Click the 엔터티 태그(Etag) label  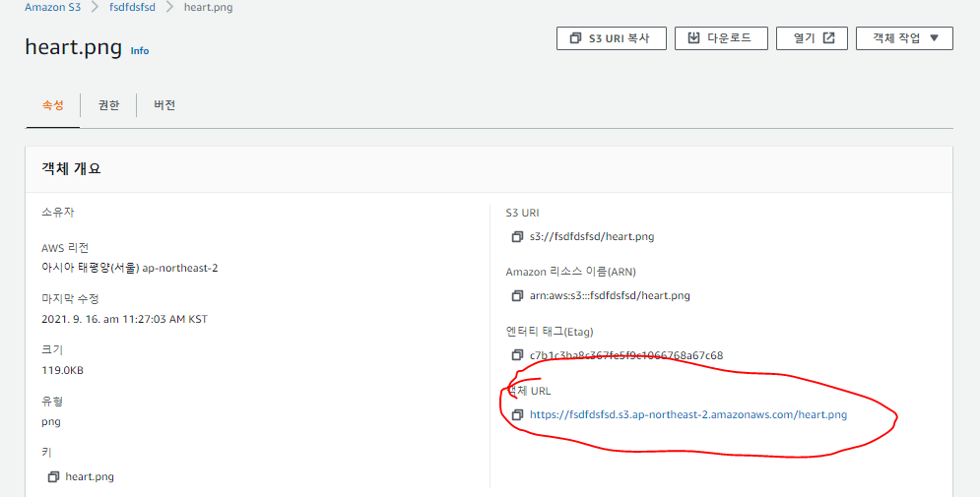pos(550,332)
